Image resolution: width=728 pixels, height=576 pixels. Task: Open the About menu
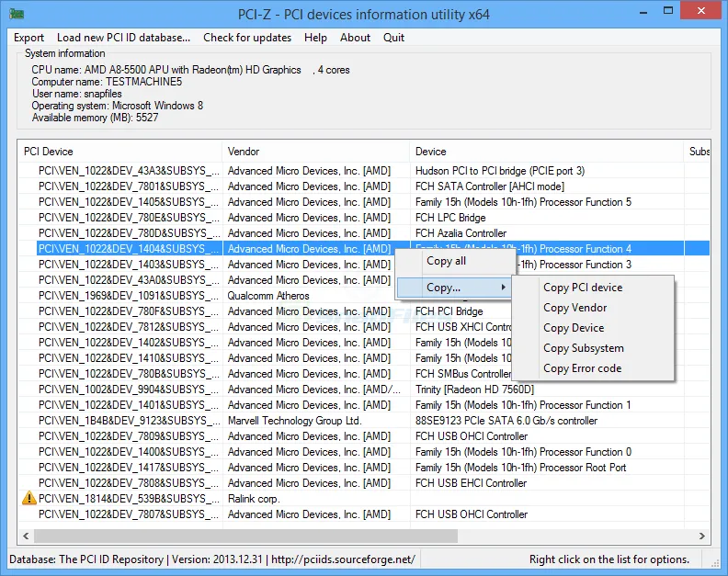(355, 38)
